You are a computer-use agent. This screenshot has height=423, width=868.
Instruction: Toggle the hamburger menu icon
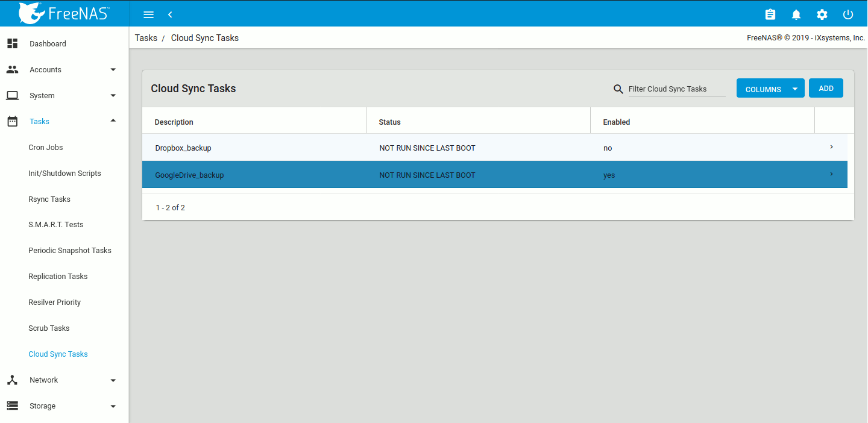[x=148, y=14]
